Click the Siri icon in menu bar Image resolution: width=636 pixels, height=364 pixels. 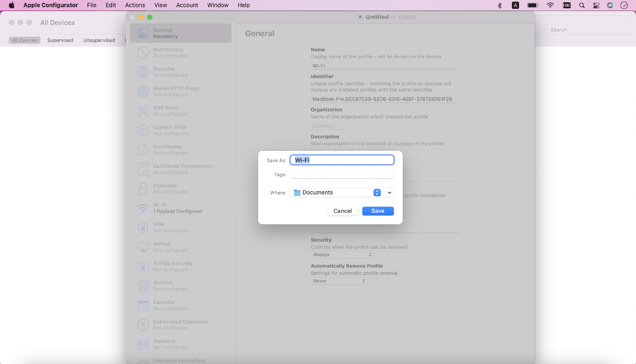(610, 6)
